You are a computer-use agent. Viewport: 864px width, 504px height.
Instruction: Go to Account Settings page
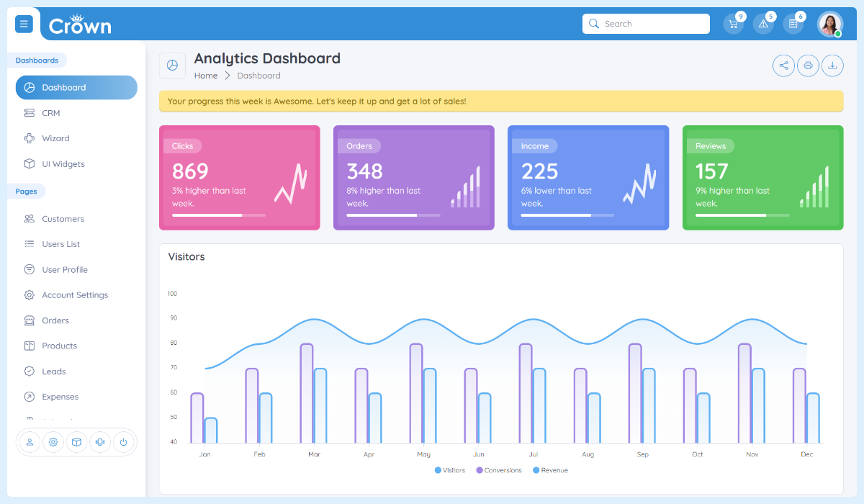(x=75, y=294)
